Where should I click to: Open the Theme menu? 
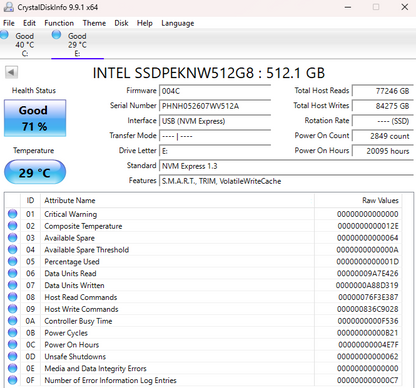94,23
